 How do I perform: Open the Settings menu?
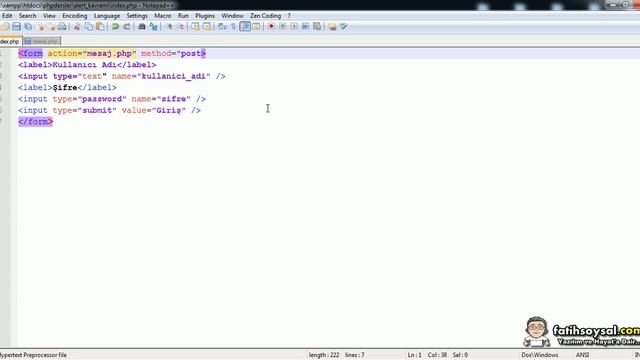(137, 16)
